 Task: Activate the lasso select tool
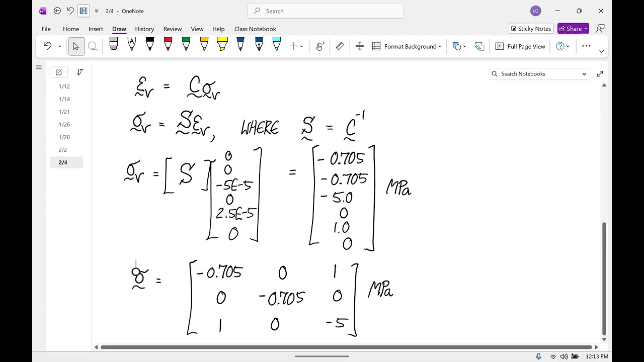(x=93, y=46)
